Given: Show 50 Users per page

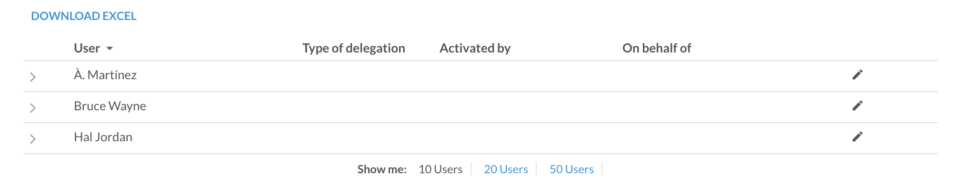Looking at the screenshot, I should point(571,169).
